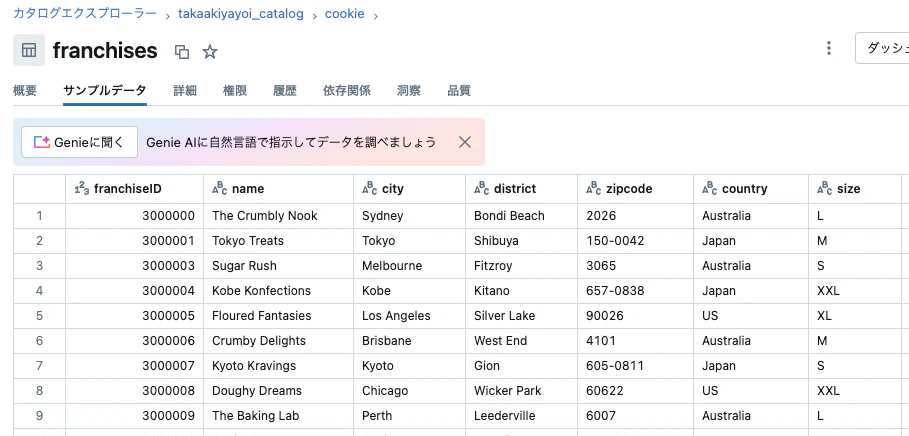This screenshot has width=909, height=436.
Task: Select the cell Doughy Dreams
Action: (278, 390)
